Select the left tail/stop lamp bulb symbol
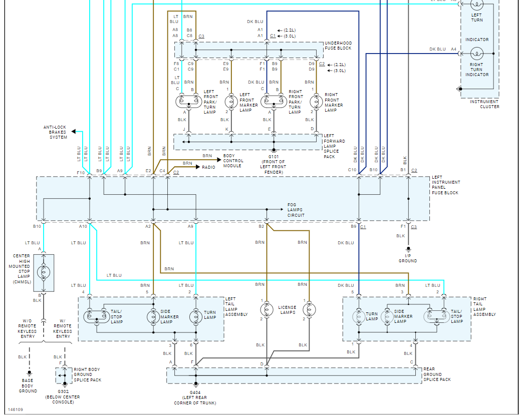This screenshot has width=523, height=420. (x=97, y=317)
